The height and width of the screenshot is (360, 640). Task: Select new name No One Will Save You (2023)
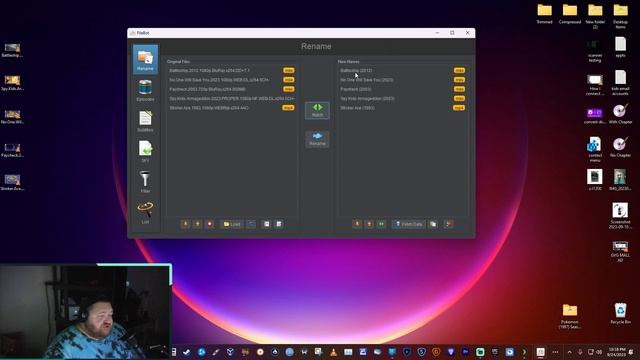(402, 80)
